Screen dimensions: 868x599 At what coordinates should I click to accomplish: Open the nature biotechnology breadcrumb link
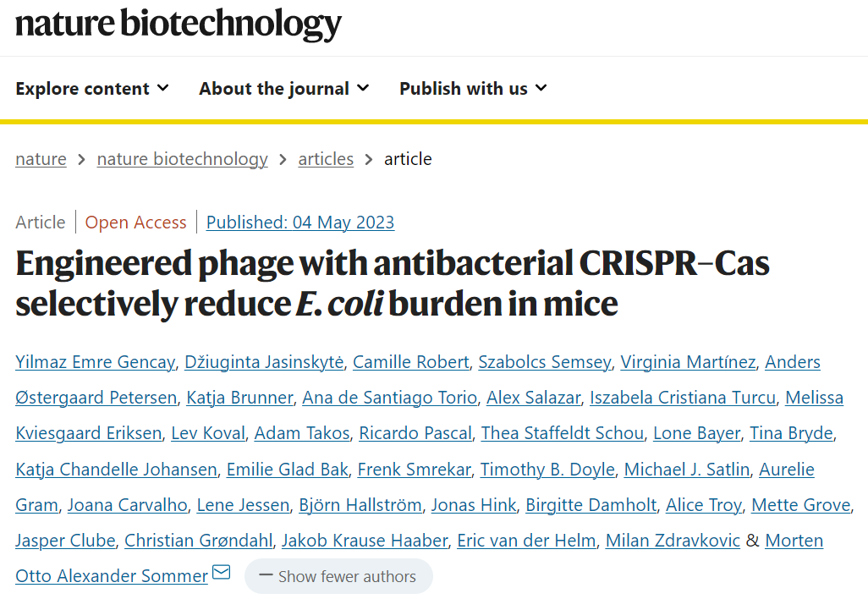pos(182,159)
